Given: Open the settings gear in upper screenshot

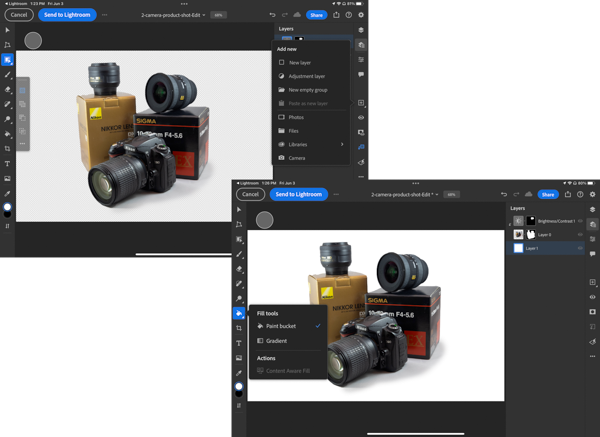Looking at the screenshot, I should pos(361,15).
